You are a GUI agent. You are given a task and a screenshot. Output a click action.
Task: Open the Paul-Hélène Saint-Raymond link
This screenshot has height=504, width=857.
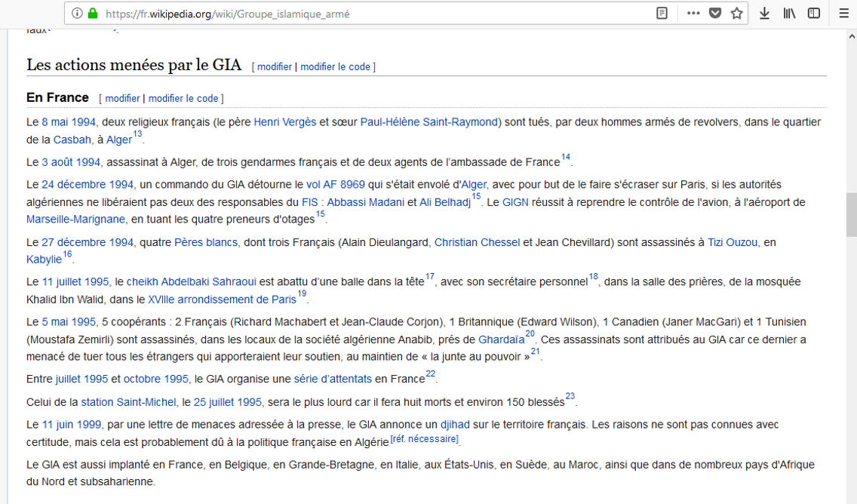[x=429, y=122]
